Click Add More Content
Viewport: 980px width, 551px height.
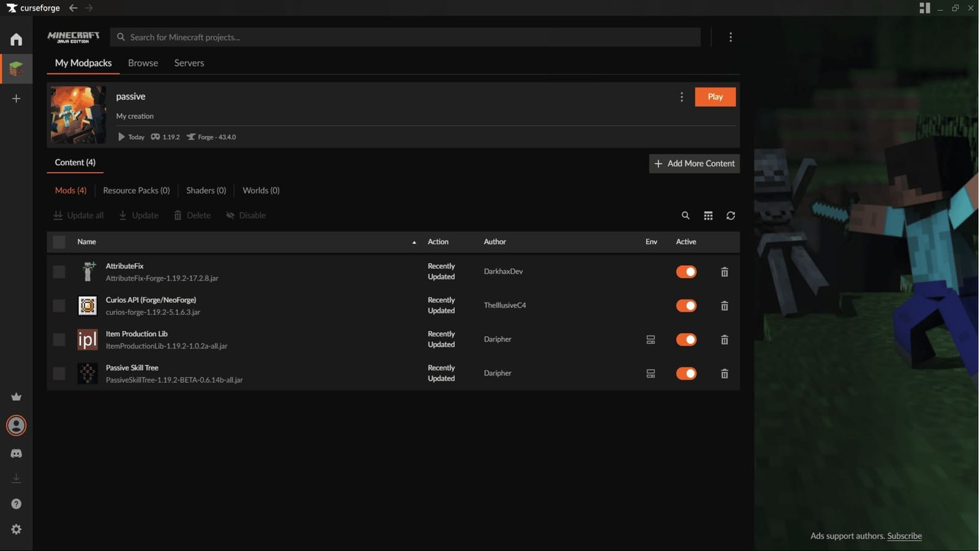pos(694,163)
